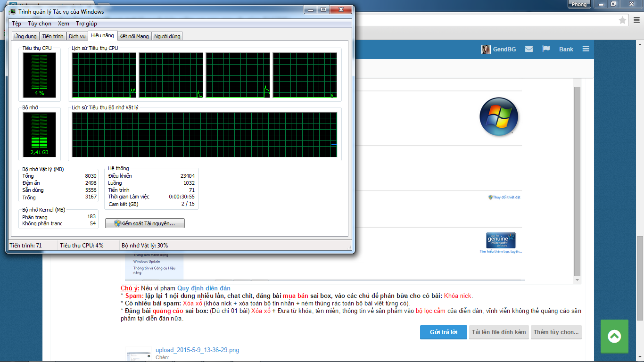Image resolution: width=644 pixels, height=362 pixels.
Task: Click Thông tin và Công cụ Hiệu năng text
Action: click(x=154, y=270)
